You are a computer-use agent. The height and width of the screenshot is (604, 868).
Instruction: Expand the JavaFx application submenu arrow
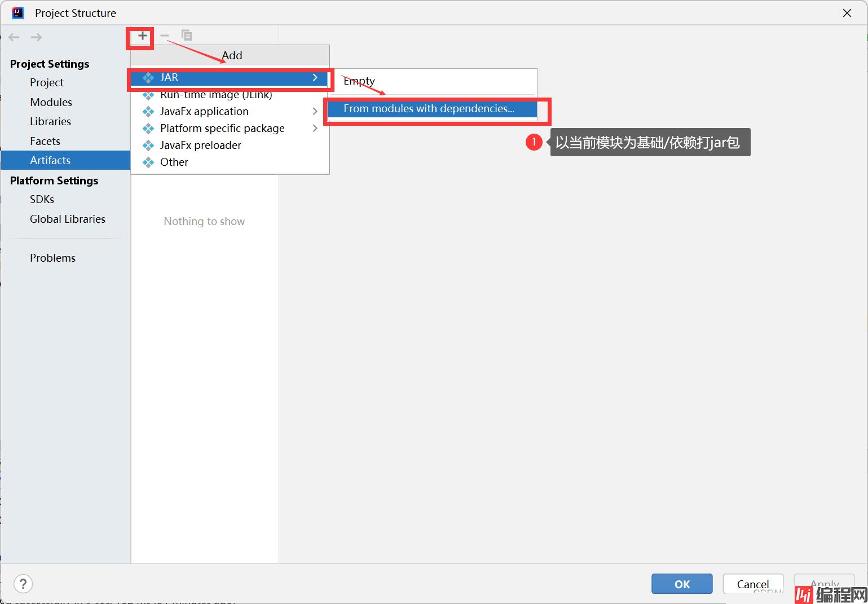click(x=315, y=112)
